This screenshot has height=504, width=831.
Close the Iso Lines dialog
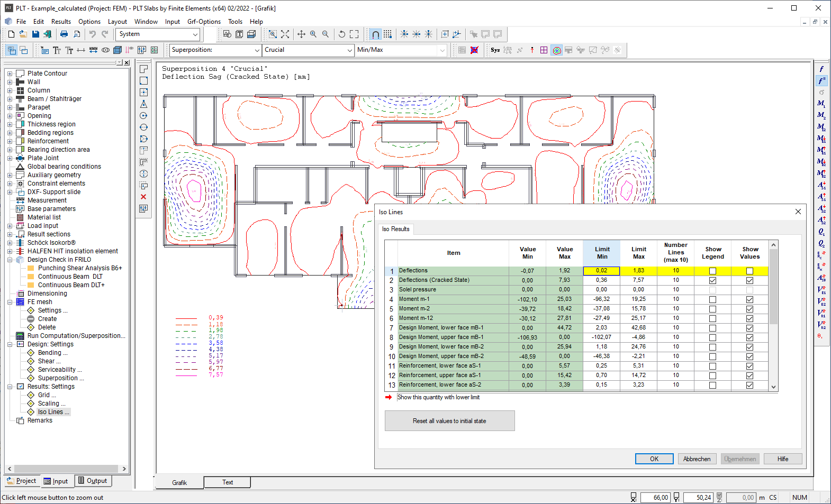coord(798,212)
